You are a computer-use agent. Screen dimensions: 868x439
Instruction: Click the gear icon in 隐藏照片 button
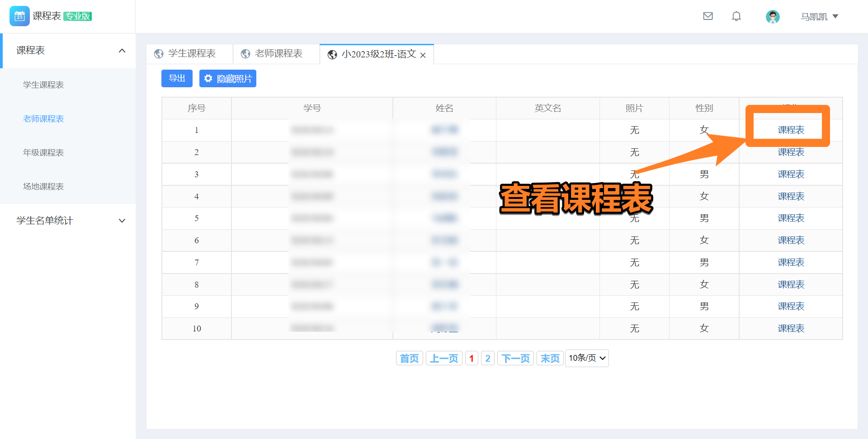click(208, 78)
